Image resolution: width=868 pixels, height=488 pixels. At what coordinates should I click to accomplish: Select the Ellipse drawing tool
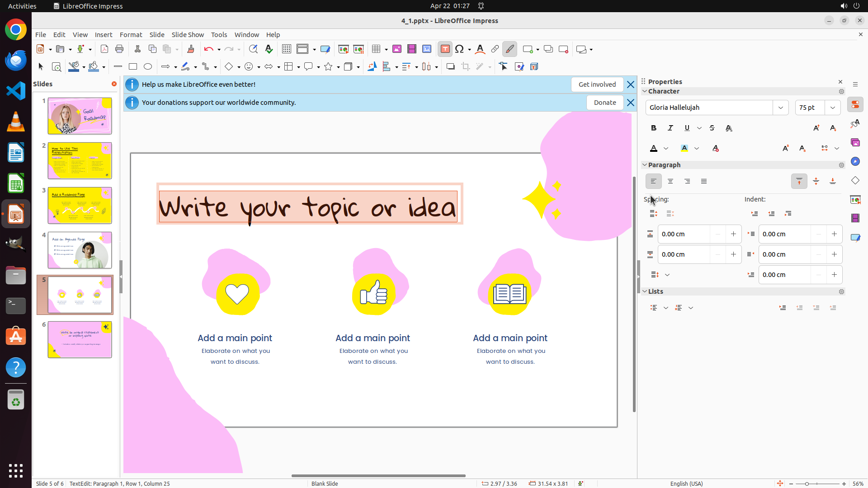click(148, 67)
